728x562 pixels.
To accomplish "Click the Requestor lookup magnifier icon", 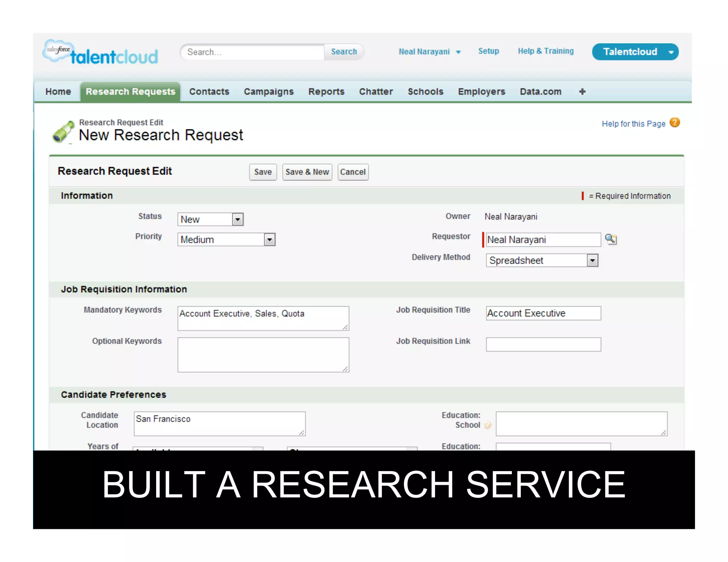I will pyautogui.click(x=611, y=239).
